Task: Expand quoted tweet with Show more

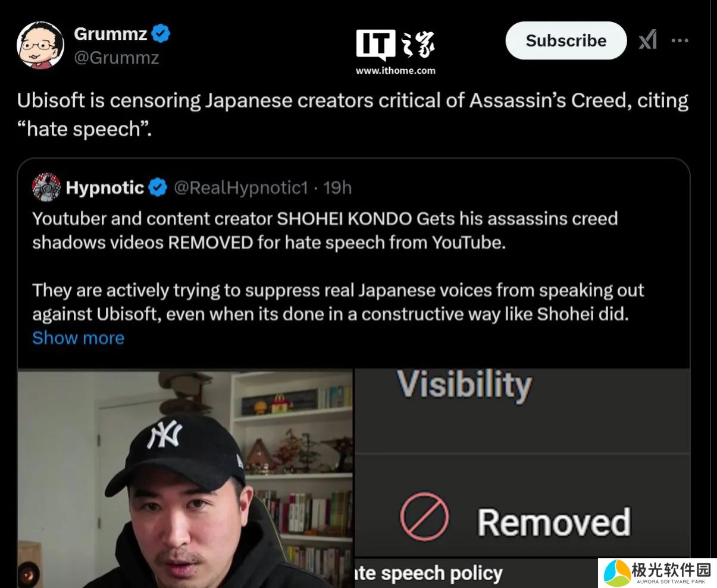Action: [79, 338]
